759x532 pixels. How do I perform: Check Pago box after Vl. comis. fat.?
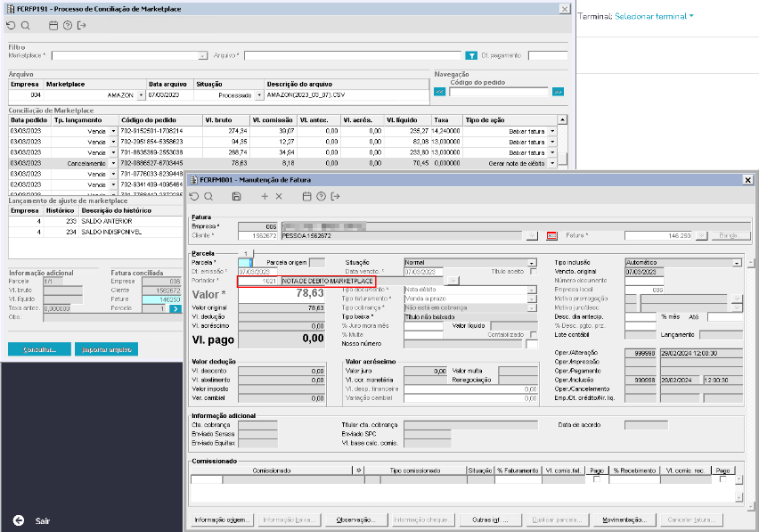[597, 479]
